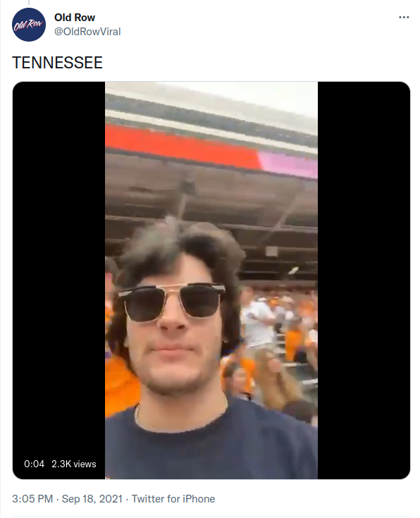Open the Twitter for iPhone source link
The width and height of the screenshot is (420, 518).
coord(173,498)
